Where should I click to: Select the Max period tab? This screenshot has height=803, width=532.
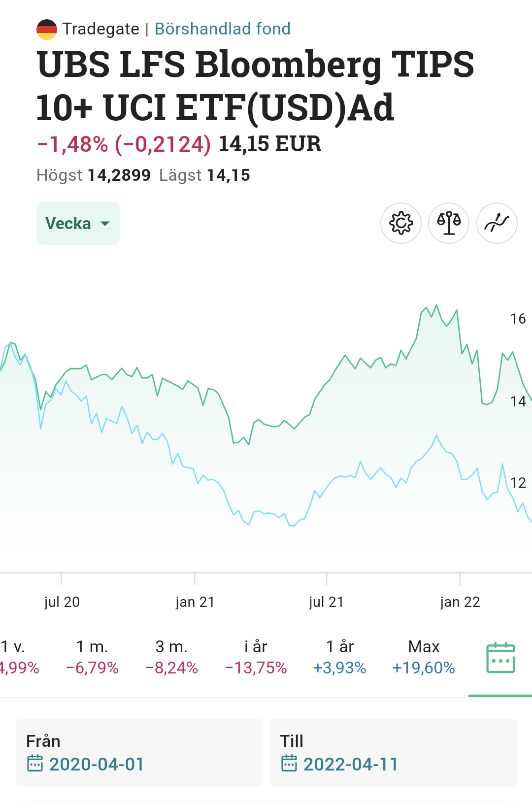[424, 657]
